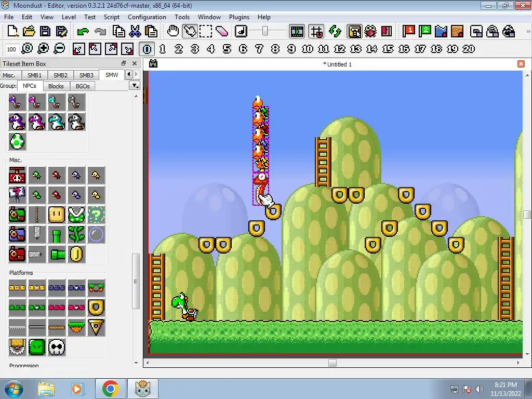The image size is (532, 399).
Task: Click the Save As icon with the pencil
Action: tap(61, 31)
